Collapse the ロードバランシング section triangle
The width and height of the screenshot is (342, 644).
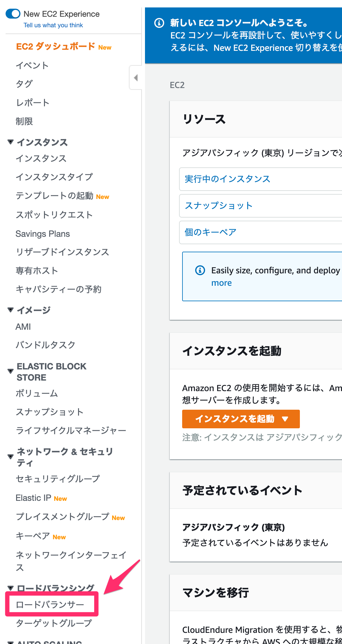point(10,588)
